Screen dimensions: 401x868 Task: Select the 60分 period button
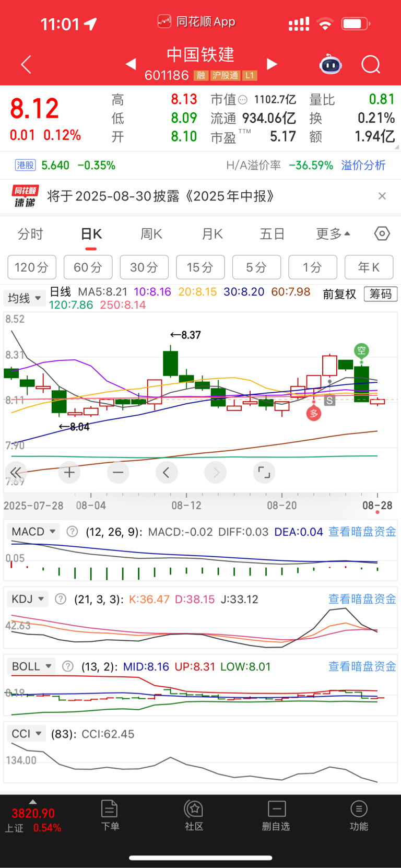(x=88, y=267)
